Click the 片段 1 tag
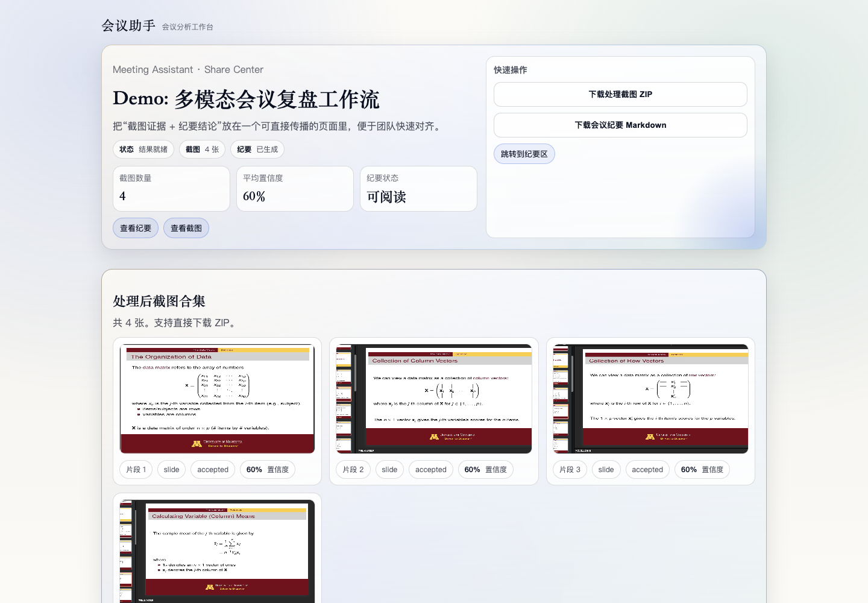This screenshot has height=603, width=868. point(136,469)
